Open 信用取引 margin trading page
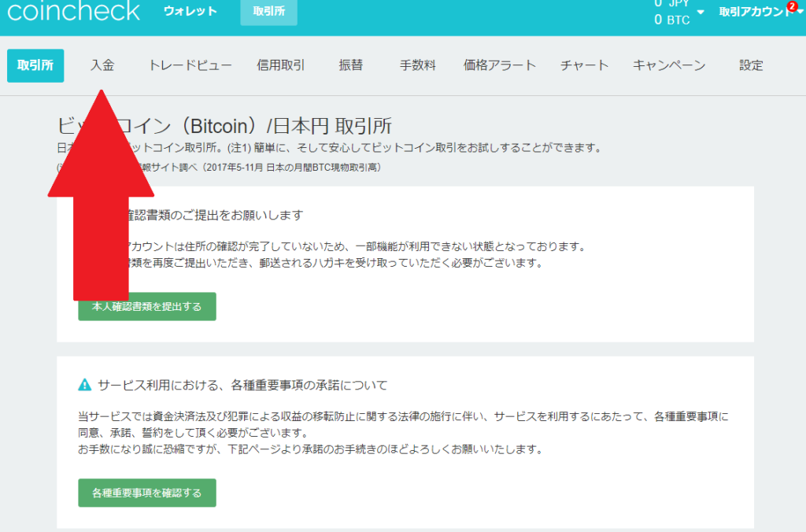The width and height of the screenshot is (806, 532). coord(281,65)
